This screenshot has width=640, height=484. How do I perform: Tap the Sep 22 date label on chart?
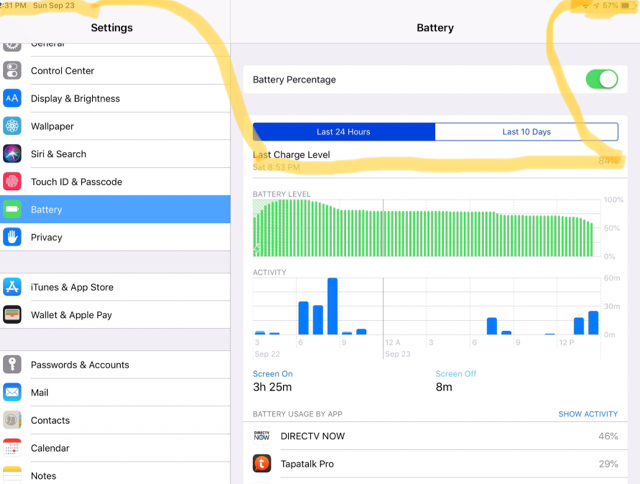click(267, 354)
